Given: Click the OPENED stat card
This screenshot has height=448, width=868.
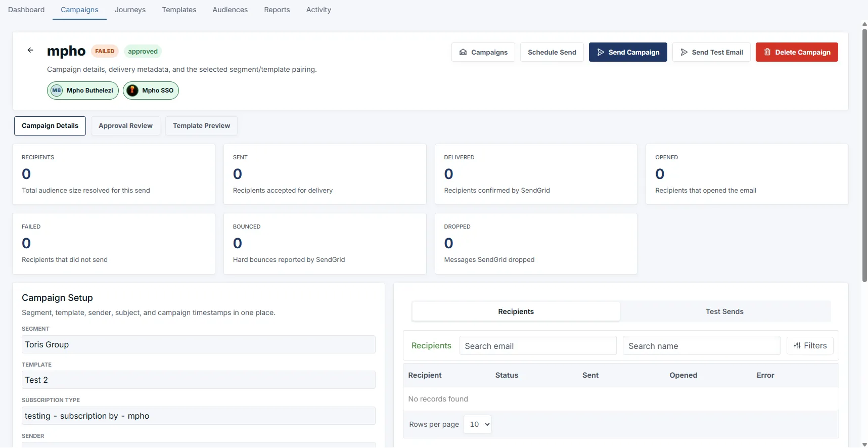Looking at the screenshot, I should (747, 174).
